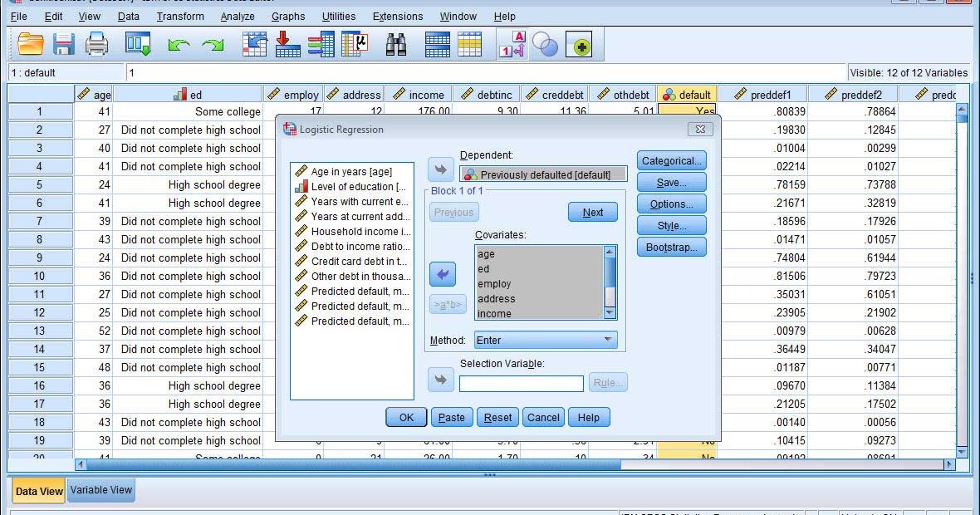This screenshot has width=980, height=515.
Task: Click the Redo toolbar icon
Action: point(213,44)
